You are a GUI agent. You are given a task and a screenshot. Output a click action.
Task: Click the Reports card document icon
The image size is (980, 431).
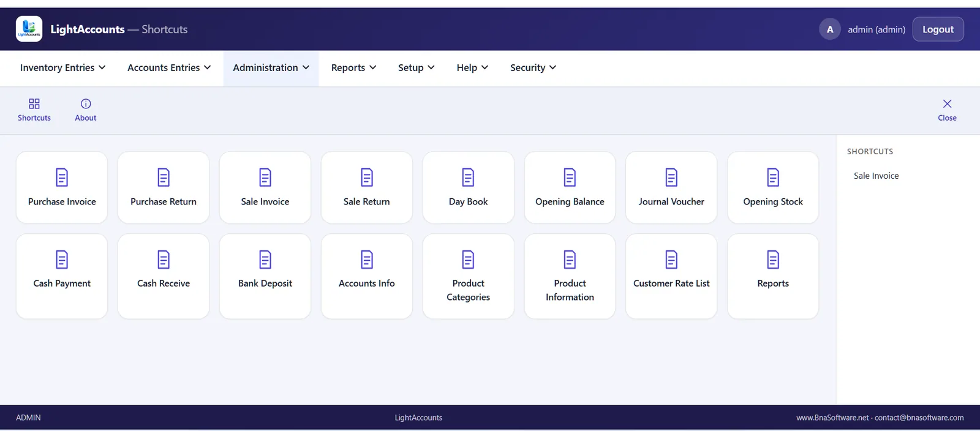[773, 260]
